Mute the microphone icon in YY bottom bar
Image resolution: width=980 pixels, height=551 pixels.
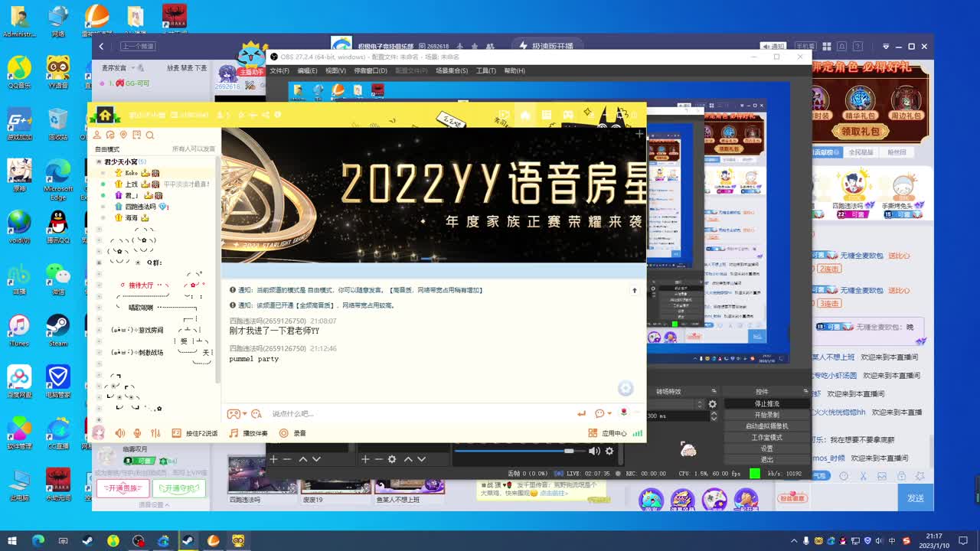[x=136, y=432]
